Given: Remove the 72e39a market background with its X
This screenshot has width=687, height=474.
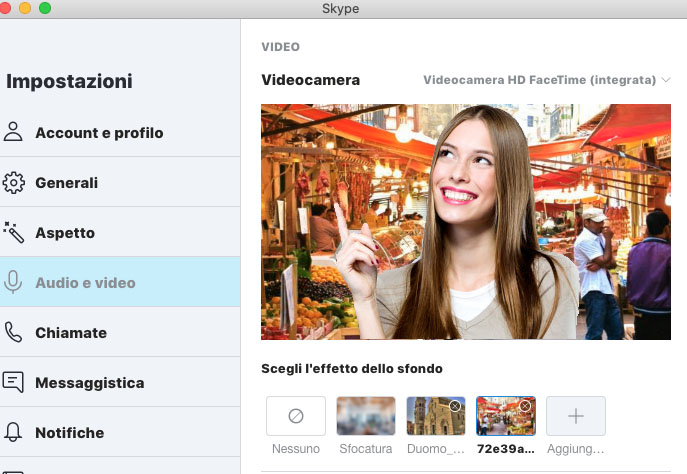Looking at the screenshot, I should click(x=525, y=406).
